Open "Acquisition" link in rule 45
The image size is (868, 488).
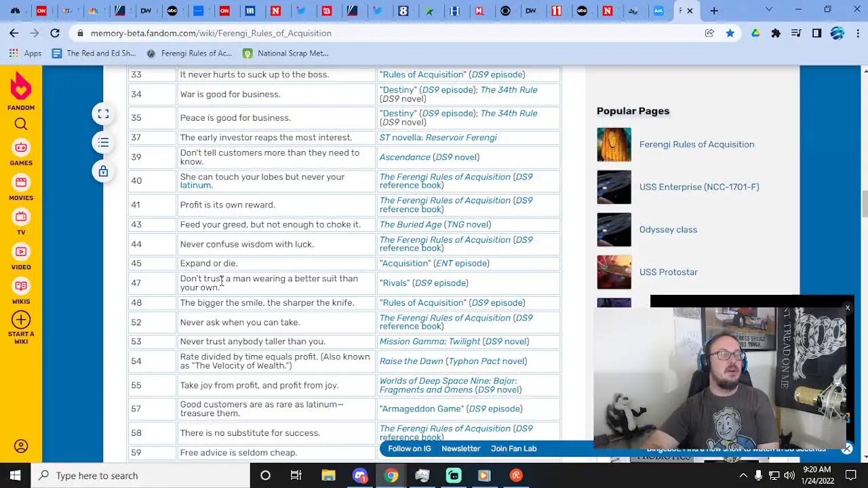tap(405, 264)
